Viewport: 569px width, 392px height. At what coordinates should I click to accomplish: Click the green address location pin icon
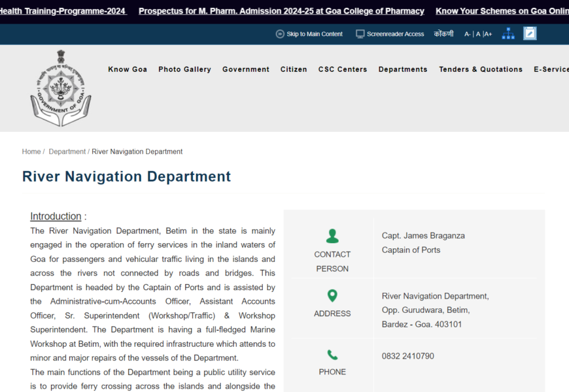point(332,296)
